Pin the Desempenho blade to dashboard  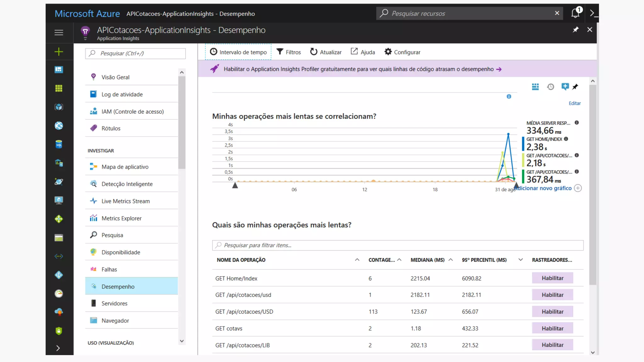[575, 29]
